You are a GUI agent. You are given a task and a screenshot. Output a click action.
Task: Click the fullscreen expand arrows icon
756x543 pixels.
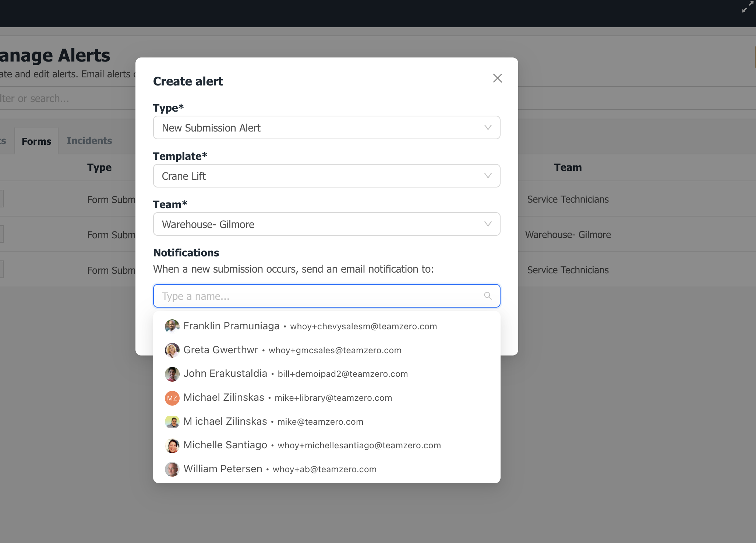coord(748,7)
